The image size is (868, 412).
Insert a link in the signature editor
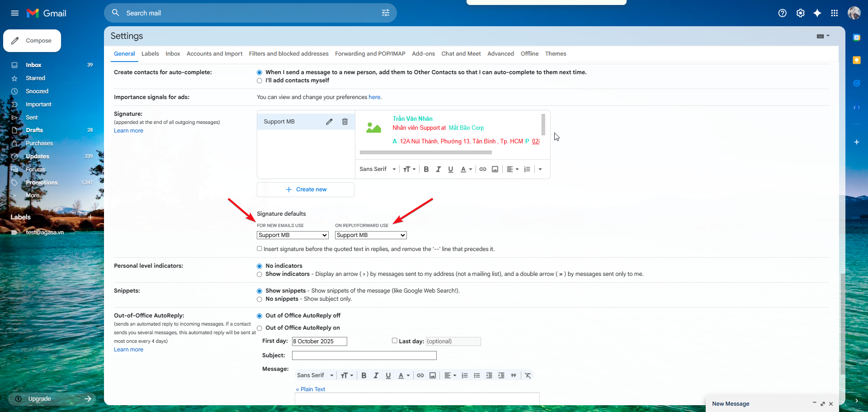point(483,169)
